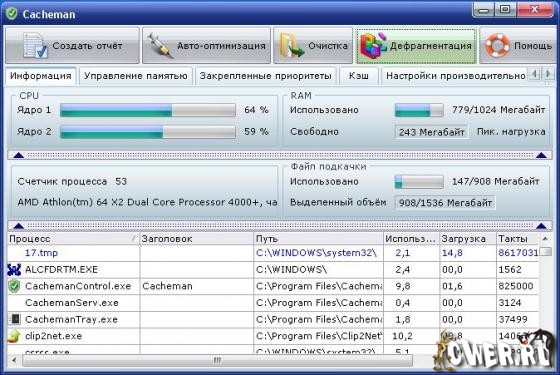Click the clip2net.exe arrow icon
The height and width of the screenshot is (375, 560).
tap(14, 336)
